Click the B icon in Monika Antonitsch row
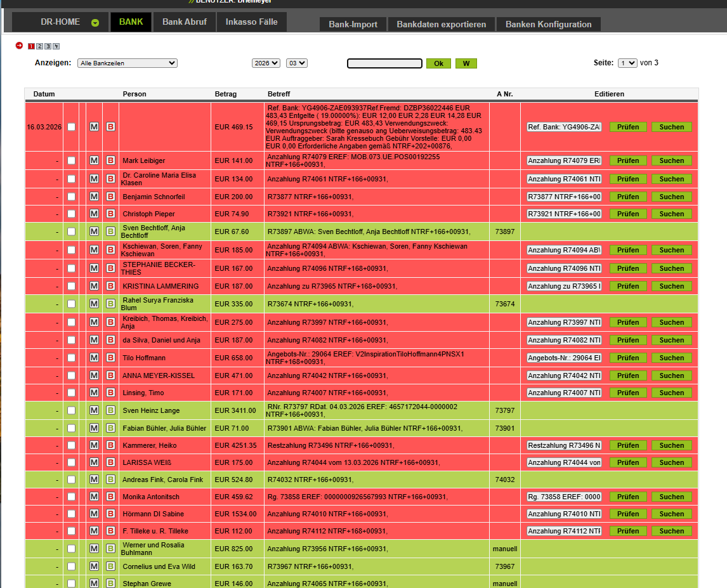The height and width of the screenshot is (588, 727). tap(110, 497)
